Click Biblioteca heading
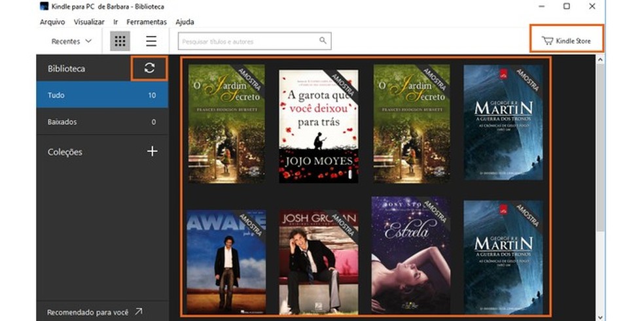The image size is (644, 321). point(66,69)
